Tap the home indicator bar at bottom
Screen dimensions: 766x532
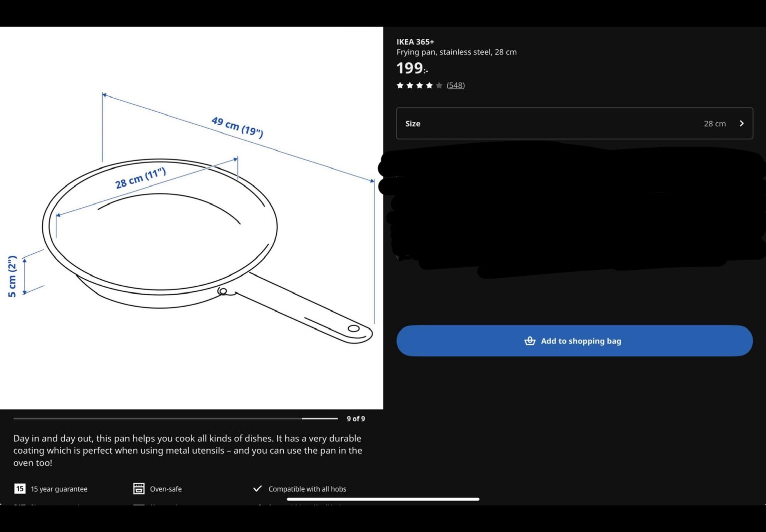click(x=383, y=499)
